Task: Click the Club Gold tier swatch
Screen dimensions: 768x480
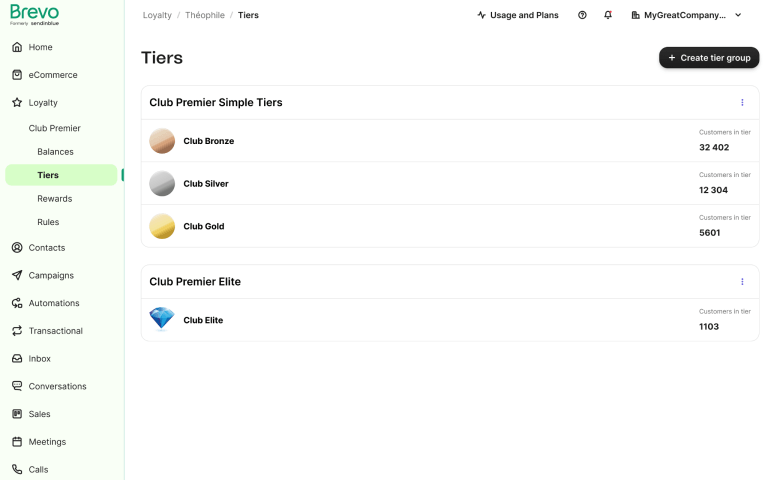Action: point(162,226)
